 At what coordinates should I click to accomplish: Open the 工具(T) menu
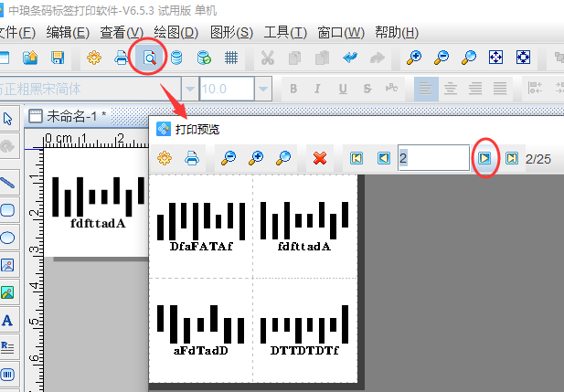coord(285,33)
